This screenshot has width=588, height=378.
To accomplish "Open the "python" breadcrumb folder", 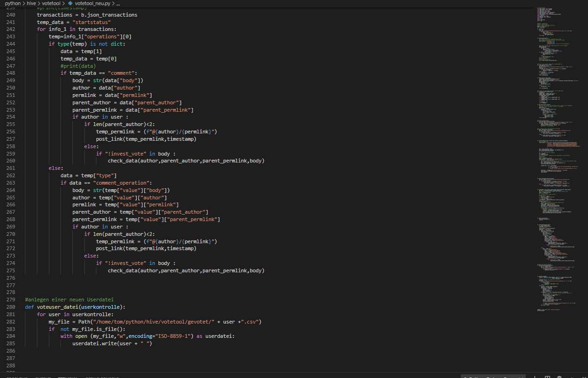I will coord(13,3).
